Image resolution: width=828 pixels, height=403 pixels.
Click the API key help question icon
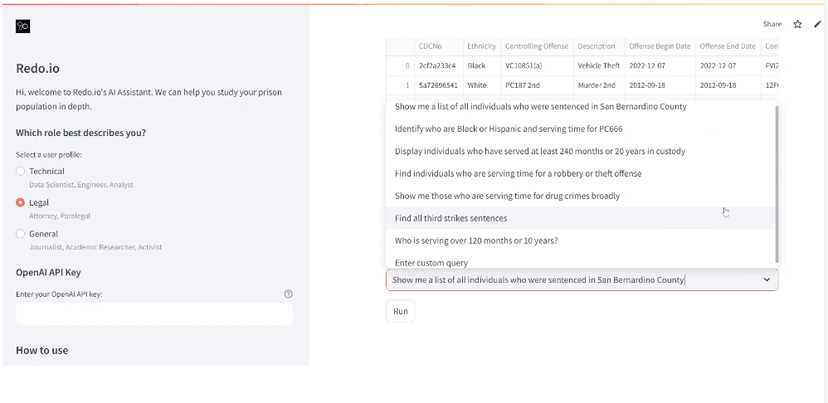[288, 294]
